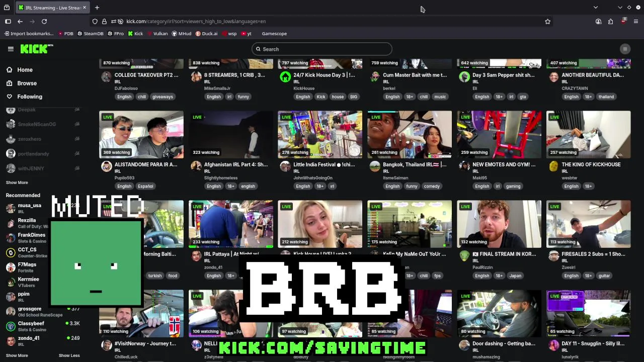
Task: Click giveaways tag under DJFabuloso
Action: click(163, 97)
